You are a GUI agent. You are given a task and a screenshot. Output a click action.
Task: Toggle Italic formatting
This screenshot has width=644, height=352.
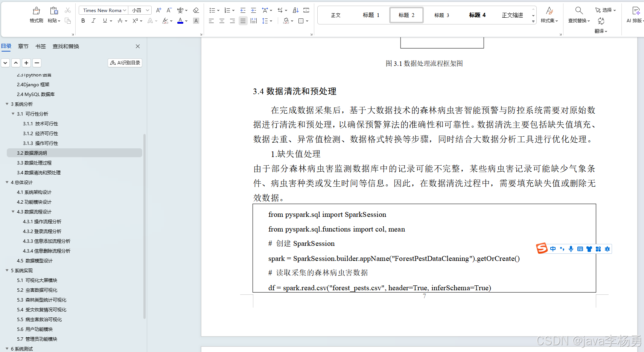click(x=93, y=21)
